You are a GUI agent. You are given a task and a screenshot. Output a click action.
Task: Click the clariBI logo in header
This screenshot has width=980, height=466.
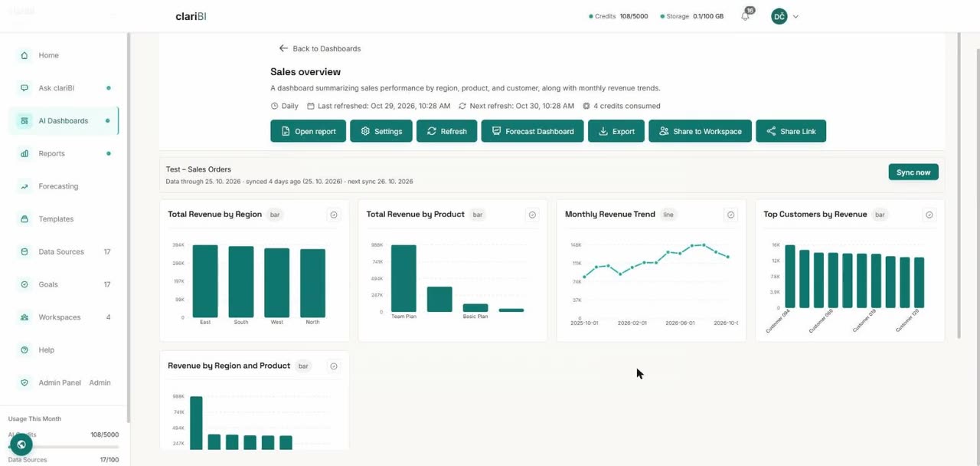[x=191, y=16]
